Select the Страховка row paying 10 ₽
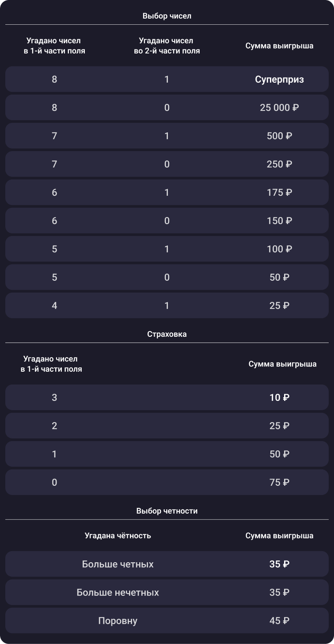Screen dimensions: 334x644 (167, 398)
